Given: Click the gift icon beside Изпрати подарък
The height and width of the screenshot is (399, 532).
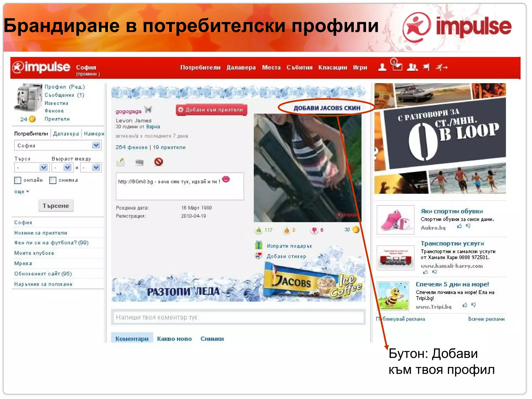Looking at the screenshot, I should click(259, 245).
